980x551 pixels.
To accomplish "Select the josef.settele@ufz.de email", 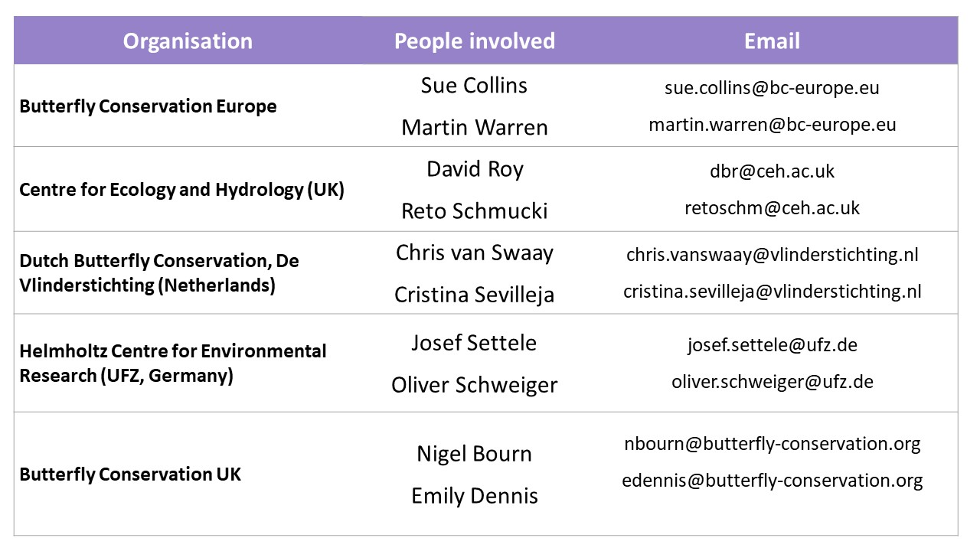I will [x=772, y=345].
